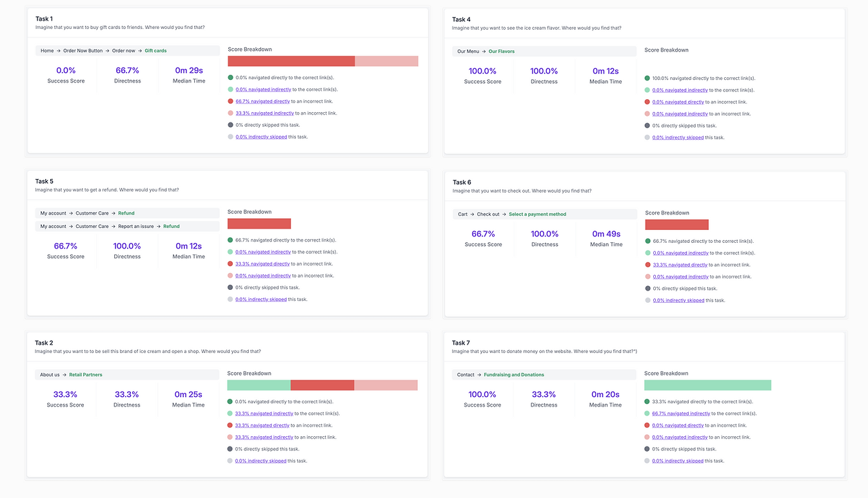Image resolution: width=868 pixels, height=498 pixels.
Task: Click the 'Task 7' card title
Action: coord(461,343)
